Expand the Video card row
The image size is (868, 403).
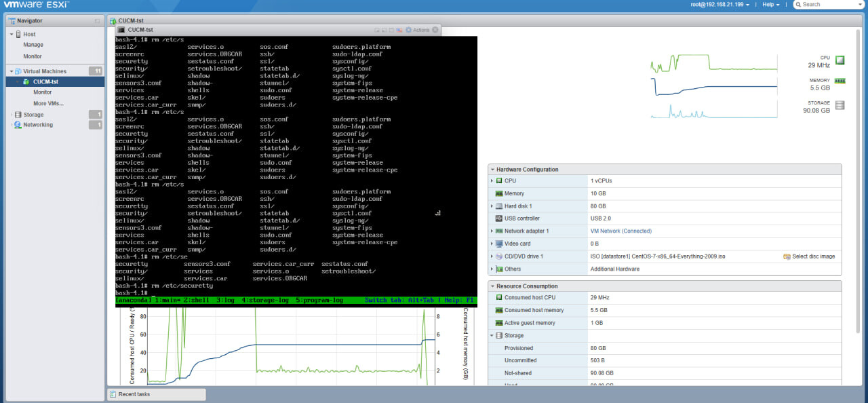(492, 244)
